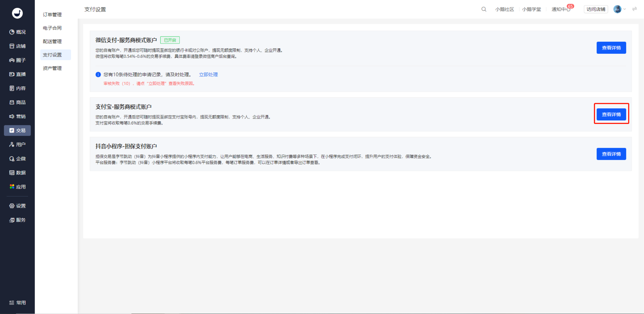Open 配送管理 delivery management
The height and width of the screenshot is (314, 644).
52,41
